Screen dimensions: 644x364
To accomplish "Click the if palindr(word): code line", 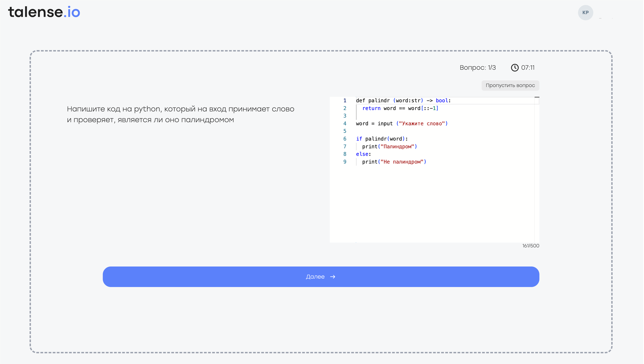I will (382, 139).
